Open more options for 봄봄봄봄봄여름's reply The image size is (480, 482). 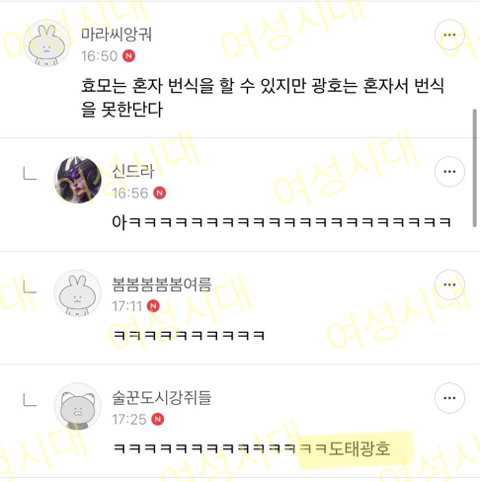449,285
